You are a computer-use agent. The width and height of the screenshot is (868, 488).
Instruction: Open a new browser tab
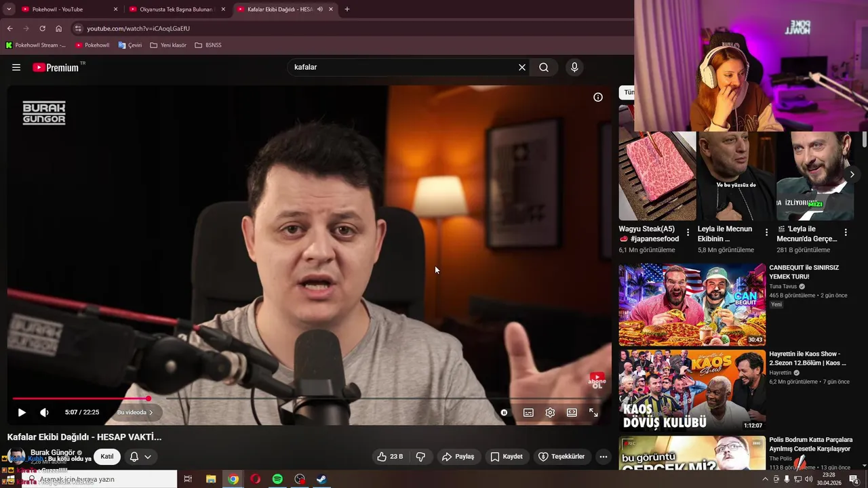click(x=347, y=9)
